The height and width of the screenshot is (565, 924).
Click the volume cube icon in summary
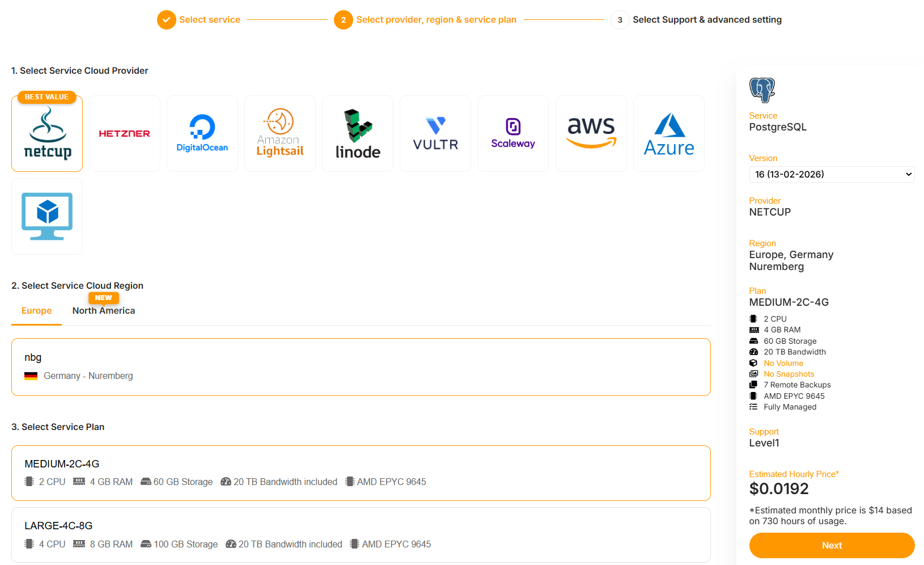753,363
